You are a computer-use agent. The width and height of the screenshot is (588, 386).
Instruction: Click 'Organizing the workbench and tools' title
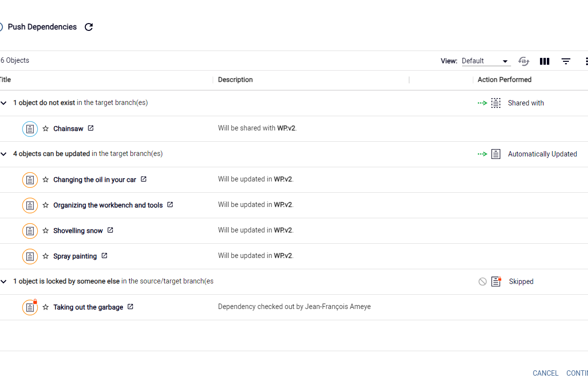108,205
